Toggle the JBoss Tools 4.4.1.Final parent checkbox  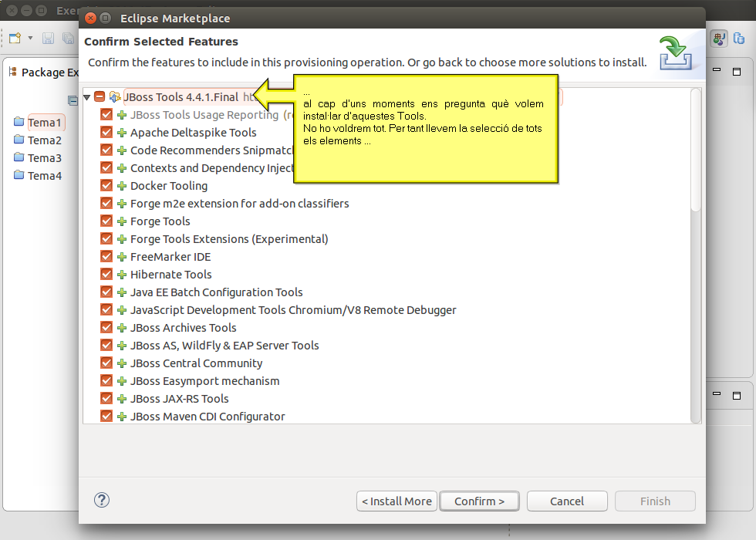100,96
